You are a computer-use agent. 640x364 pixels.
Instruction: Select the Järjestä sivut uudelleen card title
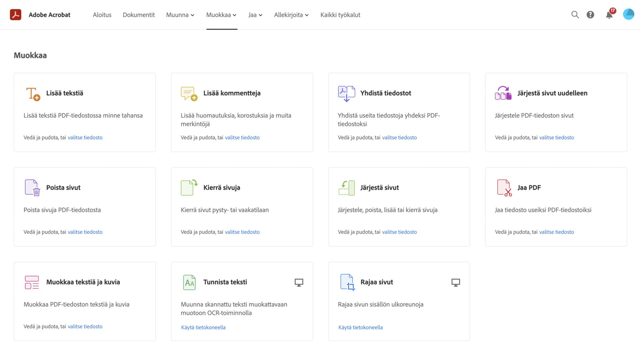552,93
